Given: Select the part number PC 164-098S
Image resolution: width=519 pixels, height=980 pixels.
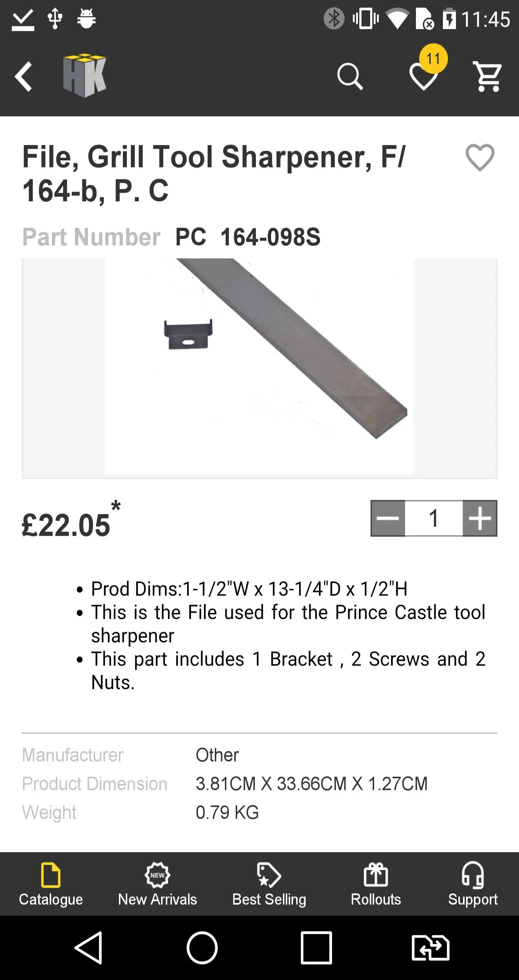Looking at the screenshot, I should click(x=248, y=237).
